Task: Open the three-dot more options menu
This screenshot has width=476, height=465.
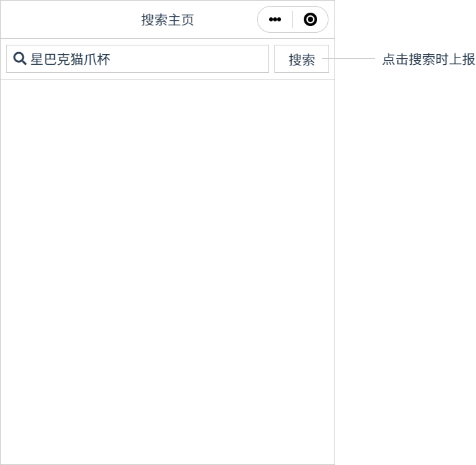Action: (x=275, y=20)
